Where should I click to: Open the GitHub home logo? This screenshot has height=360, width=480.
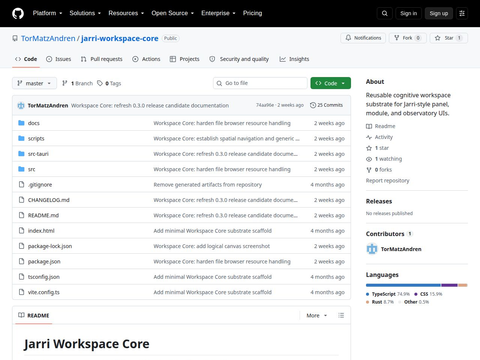(x=18, y=13)
